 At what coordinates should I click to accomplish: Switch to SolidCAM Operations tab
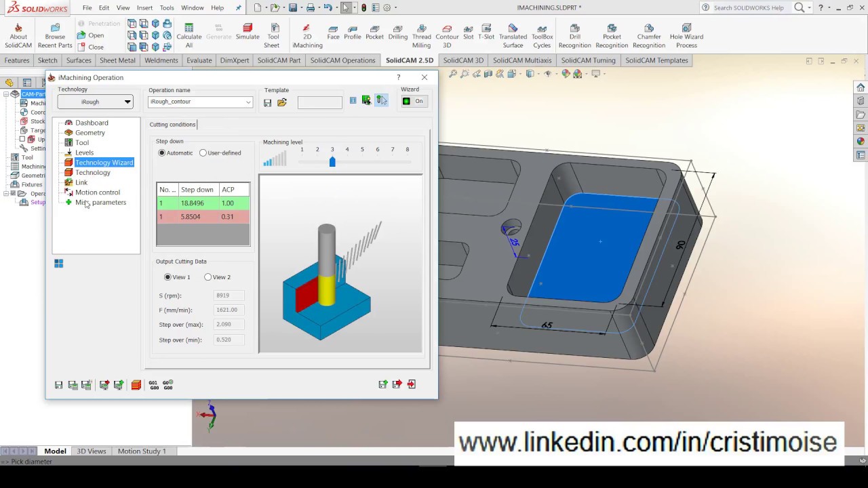point(342,60)
